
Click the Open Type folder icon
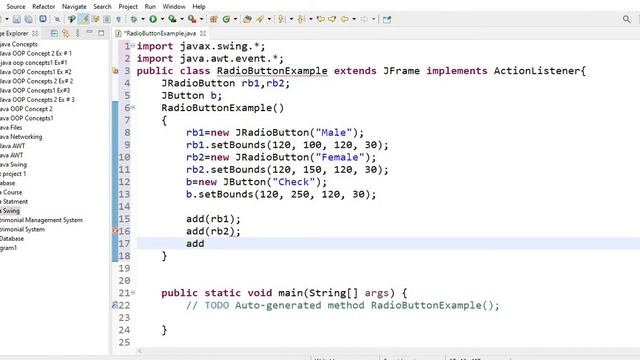pos(247,19)
